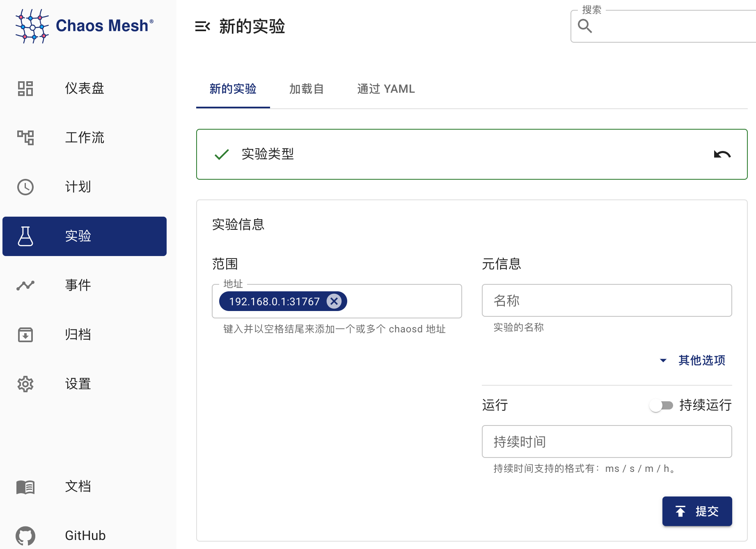Image resolution: width=756 pixels, height=549 pixels.
Task: Submit the experiment with 提交 button
Action: [696, 511]
